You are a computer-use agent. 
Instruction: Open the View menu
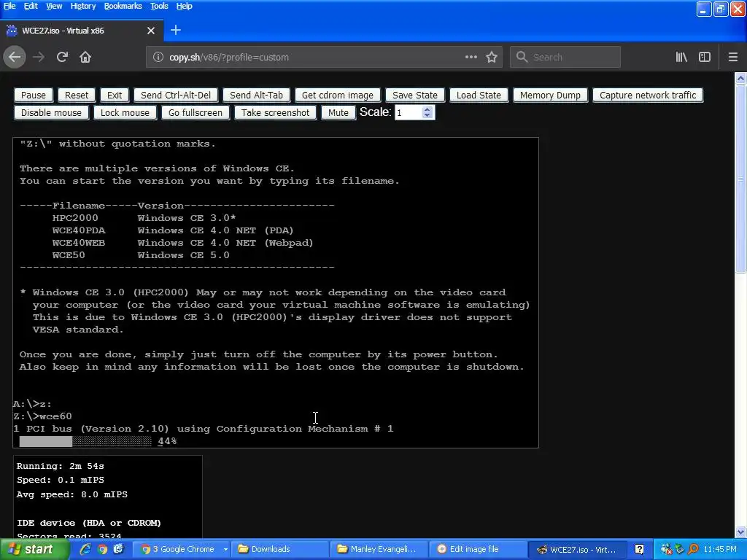pos(54,6)
